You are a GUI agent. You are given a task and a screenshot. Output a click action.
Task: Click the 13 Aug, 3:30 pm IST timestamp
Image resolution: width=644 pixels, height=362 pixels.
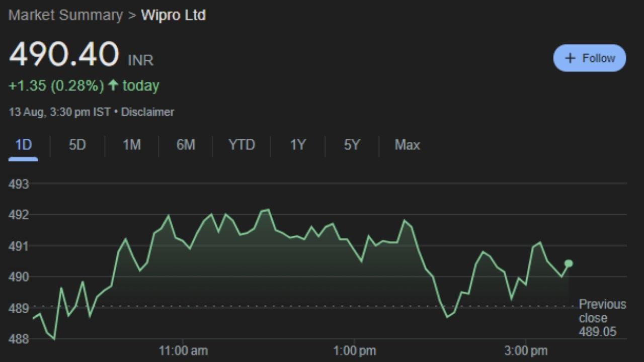pyautogui.click(x=59, y=112)
